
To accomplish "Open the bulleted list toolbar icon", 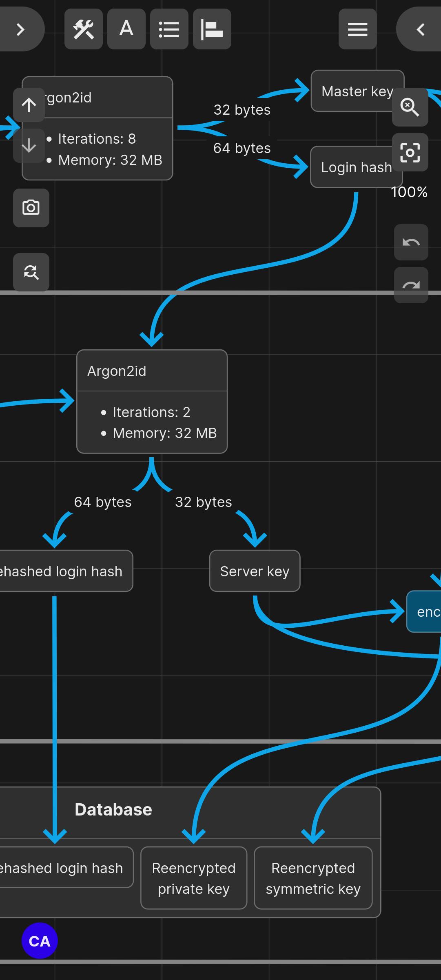I will point(169,30).
